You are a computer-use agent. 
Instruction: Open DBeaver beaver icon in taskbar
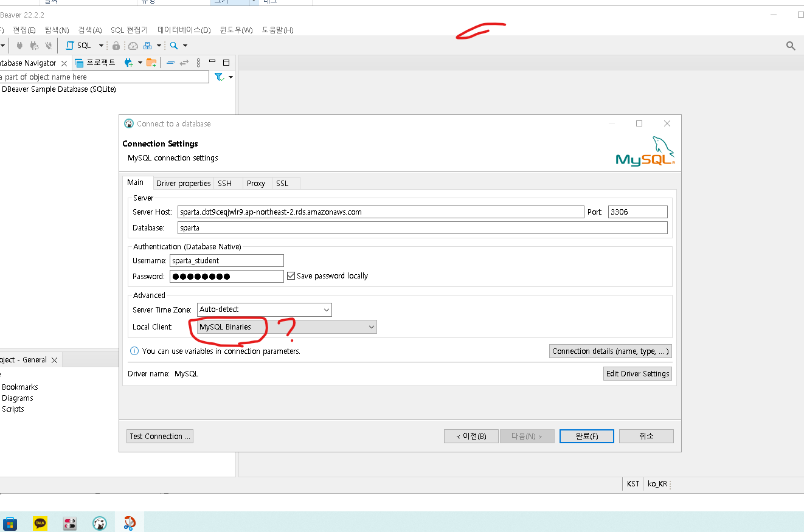coord(100,523)
